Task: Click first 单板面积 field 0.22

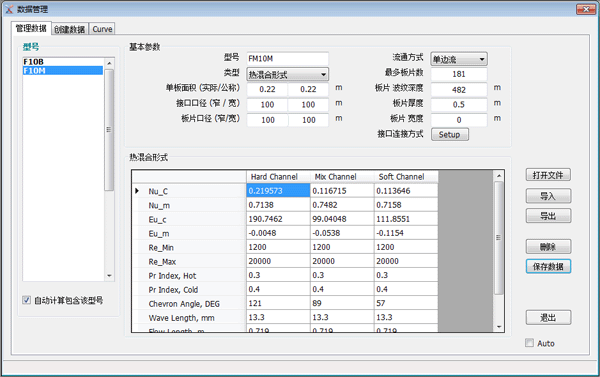Action: point(267,89)
